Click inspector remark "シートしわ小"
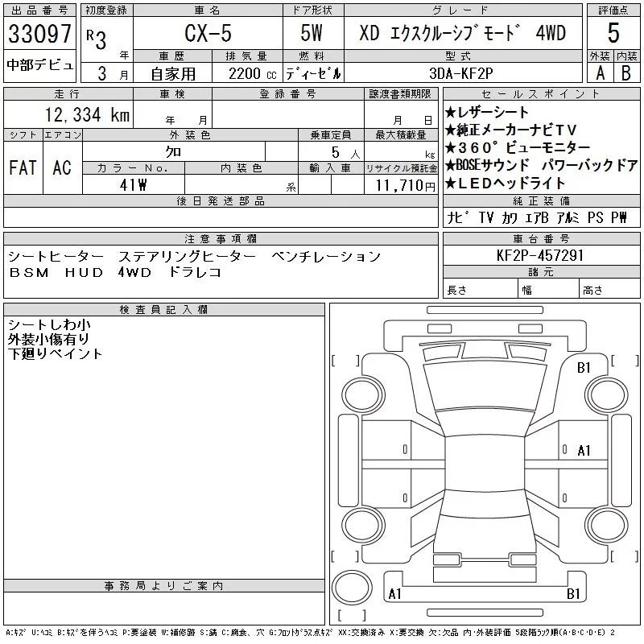Screen dimensions: 644x644 pos(49,325)
